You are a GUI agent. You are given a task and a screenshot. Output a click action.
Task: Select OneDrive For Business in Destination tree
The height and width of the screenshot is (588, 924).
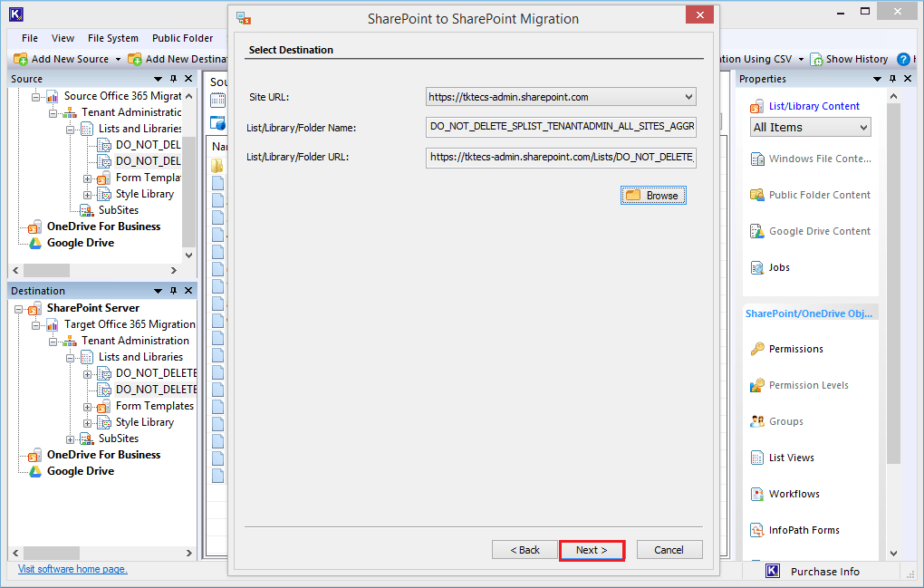(103, 455)
